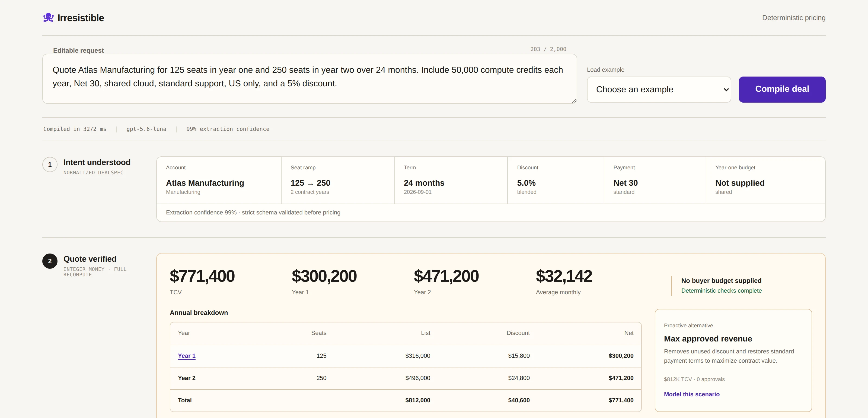Click the $40,600 total discount cell
868x418 pixels.
pyautogui.click(x=519, y=400)
